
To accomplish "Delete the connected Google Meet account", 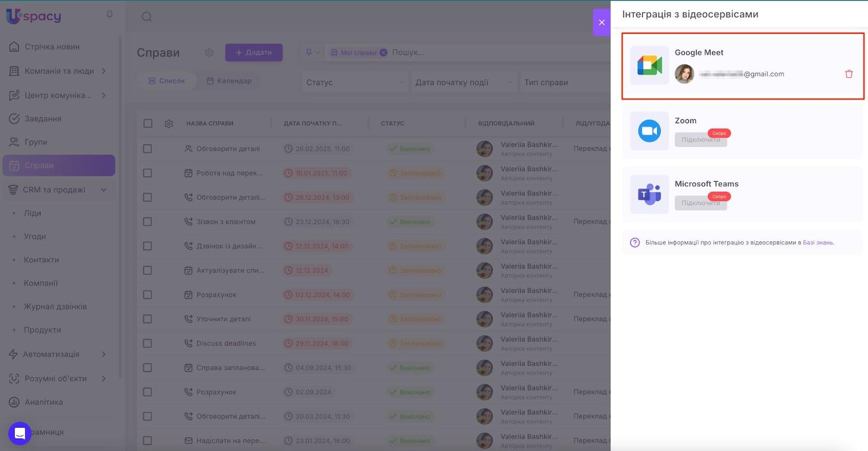I will coord(849,74).
